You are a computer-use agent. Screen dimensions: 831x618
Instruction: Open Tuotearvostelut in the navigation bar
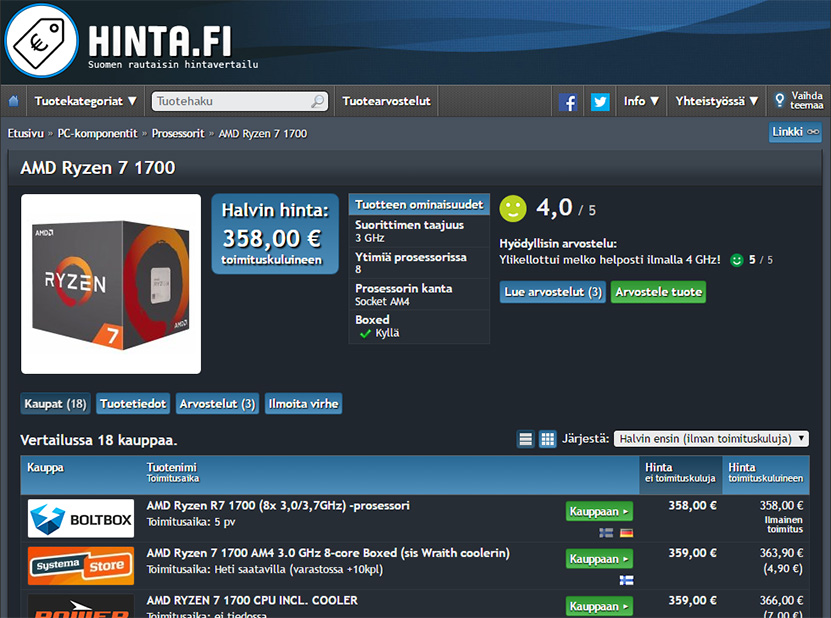click(x=386, y=101)
